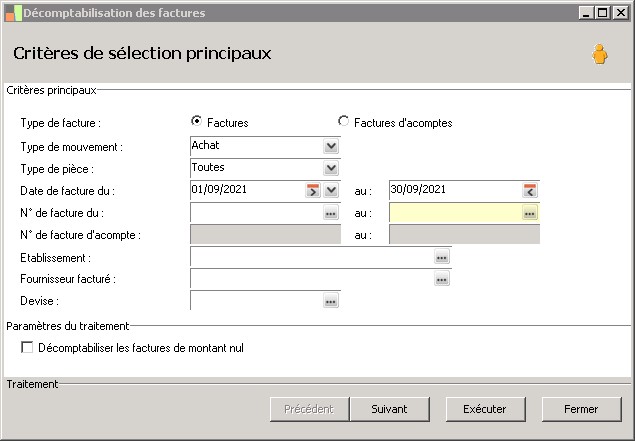Select the Factures radio button
The image size is (635, 441).
pos(197,122)
